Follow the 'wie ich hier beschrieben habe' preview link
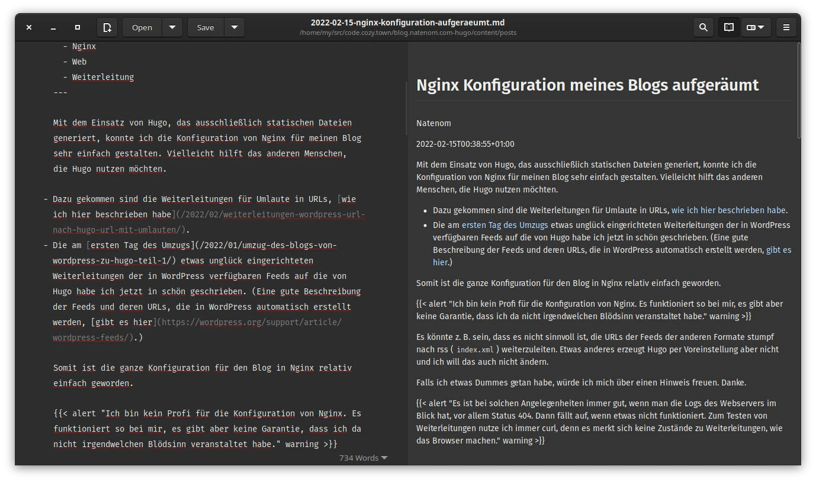816x482 pixels. point(729,210)
